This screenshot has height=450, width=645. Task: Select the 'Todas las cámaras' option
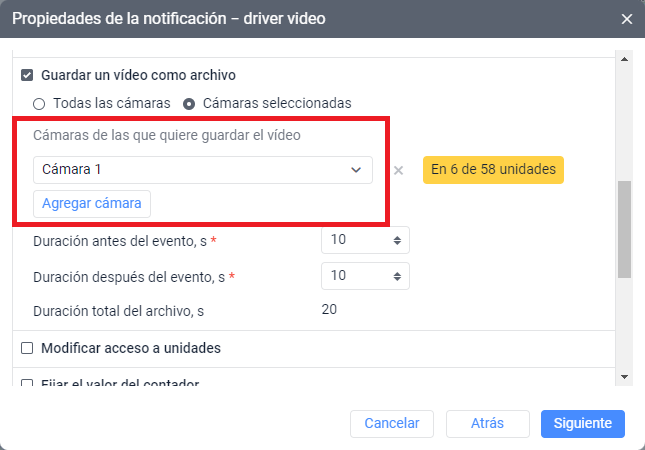[x=39, y=103]
